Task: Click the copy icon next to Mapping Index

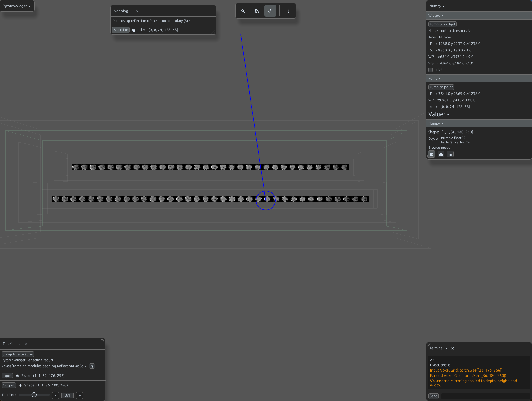Action: (134, 30)
